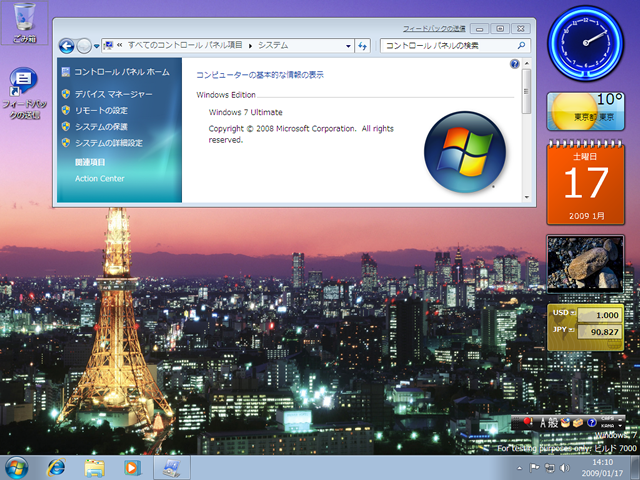640x480 pixels.
Task: Click the コントロール パネル ホーム link
Action: 121,72
